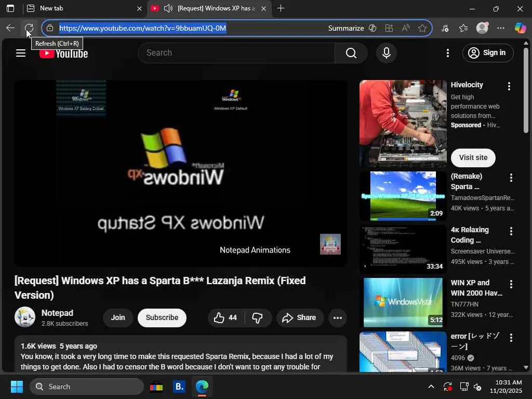The height and width of the screenshot is (399, 532).
Task: Close the YouTube video tab
Action: coord(263,8)
